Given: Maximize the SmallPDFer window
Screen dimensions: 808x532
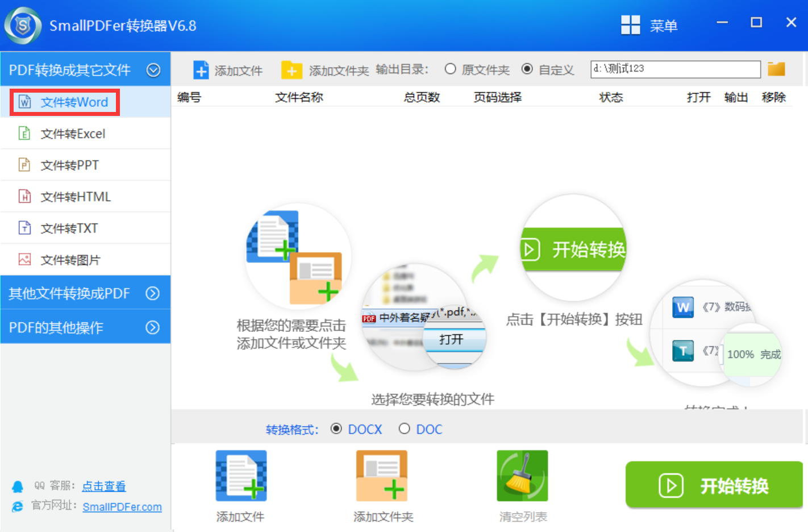Looking at the screenshot, I should click(x=756, y=23).
